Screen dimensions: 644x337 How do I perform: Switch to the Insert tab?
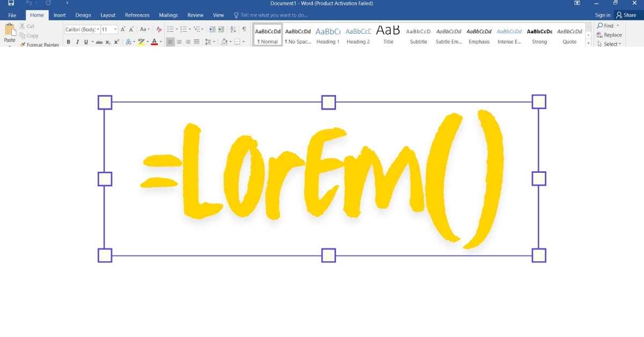tap(60, 15)
